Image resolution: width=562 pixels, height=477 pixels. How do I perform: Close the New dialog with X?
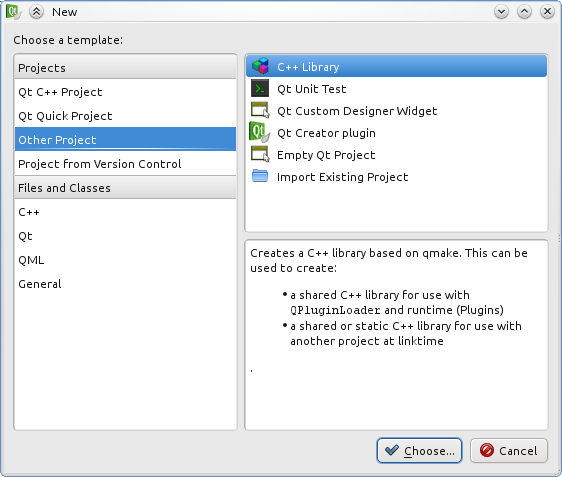coord(547,12)
